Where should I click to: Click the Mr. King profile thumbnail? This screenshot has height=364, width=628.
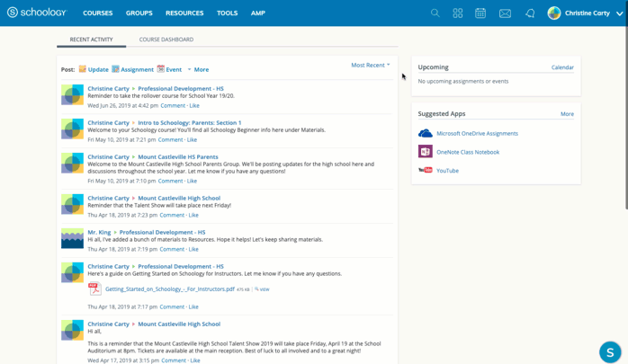pyautogui.click(x=72, y=238)
